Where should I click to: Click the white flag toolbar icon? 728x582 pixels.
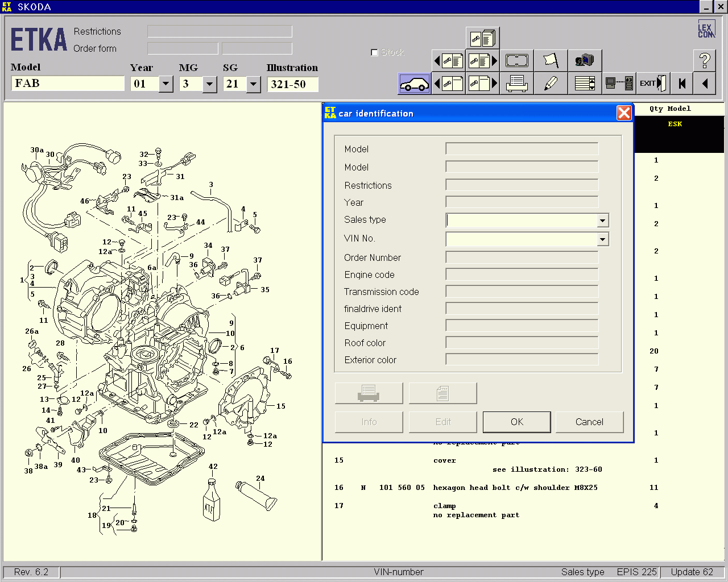click(x=551, y=61)
